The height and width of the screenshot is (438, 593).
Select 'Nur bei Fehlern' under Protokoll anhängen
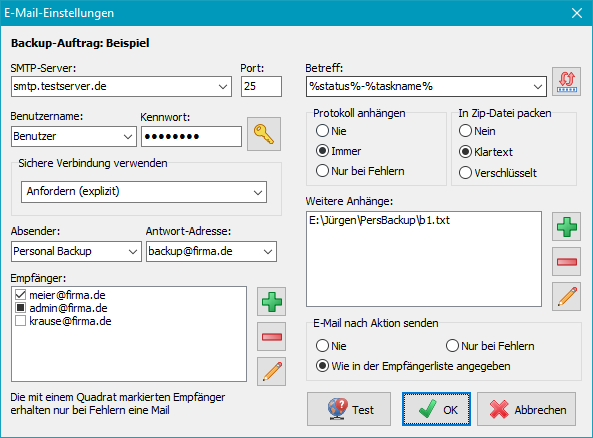point(322,171)
